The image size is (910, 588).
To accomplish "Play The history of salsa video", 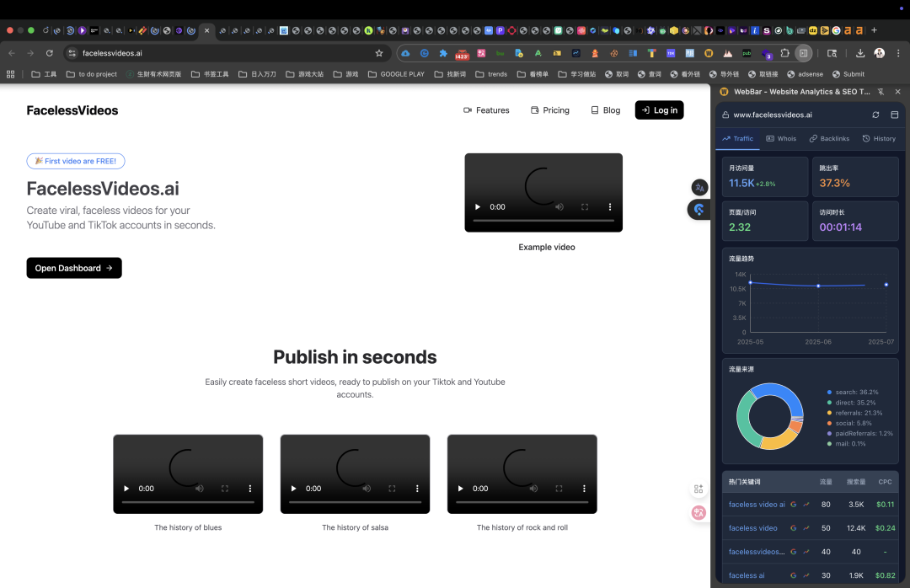I will (293, 489).
